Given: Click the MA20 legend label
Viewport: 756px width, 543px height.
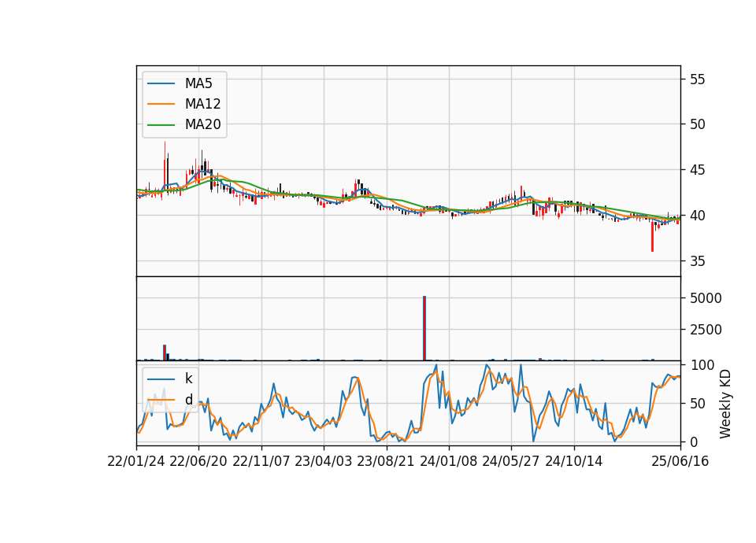Looking at the screenshot, I should [x=202, y=124].
